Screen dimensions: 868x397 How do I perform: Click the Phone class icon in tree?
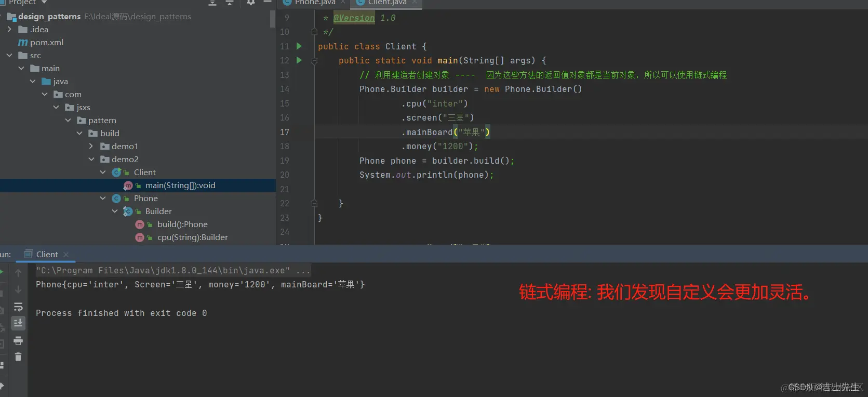(116, 198)
